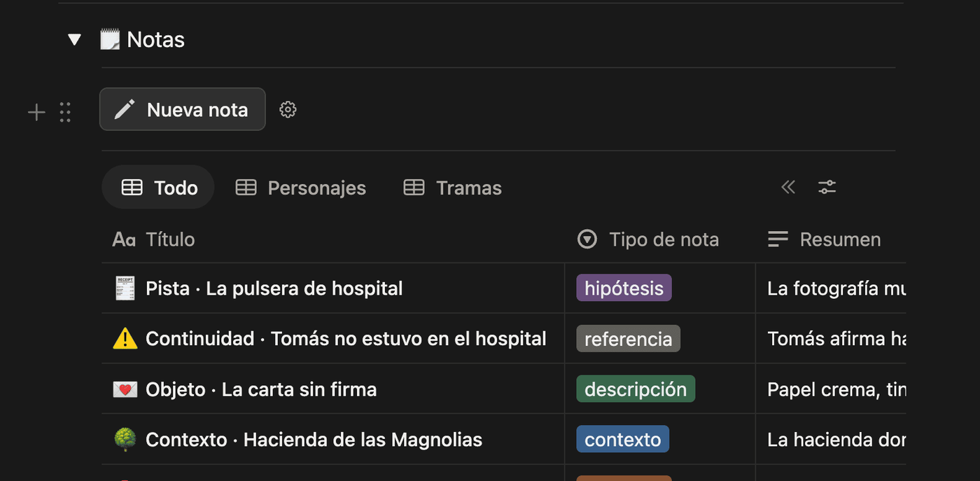This screenshot has height=481, width=980.
Task: Click the plus icon to add block
Action: [36, 112]
